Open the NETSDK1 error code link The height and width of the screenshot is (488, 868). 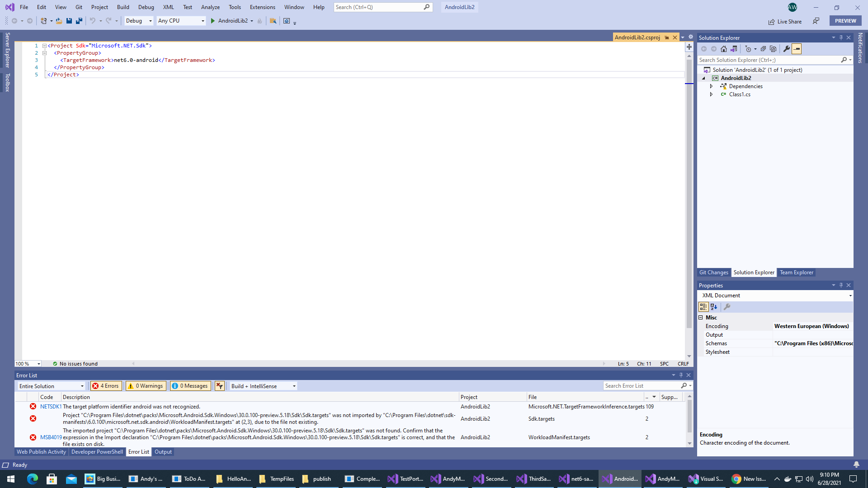50,407
